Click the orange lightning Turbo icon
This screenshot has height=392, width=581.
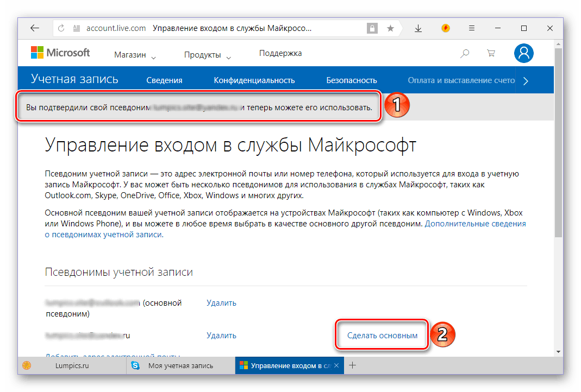(446, 28)
